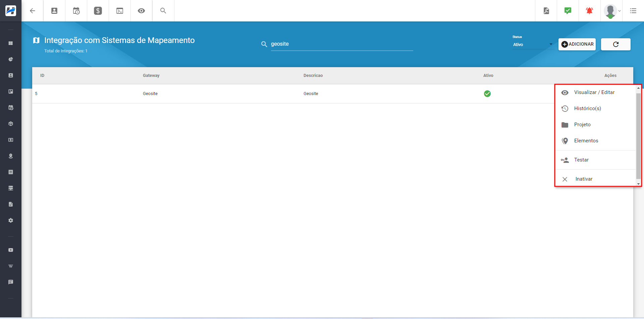This screenshot has height=319, width=644.
Task: Sort by the Gateway column header
Action: [151, 76]
